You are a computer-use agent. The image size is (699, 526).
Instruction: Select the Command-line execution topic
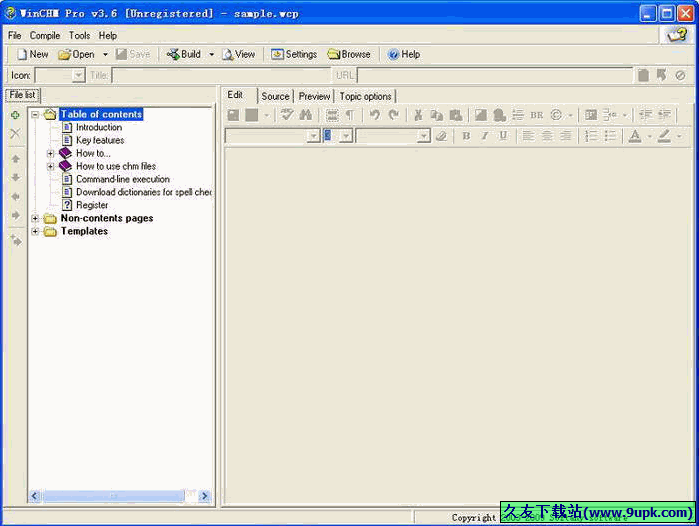(x=123, y=179)
